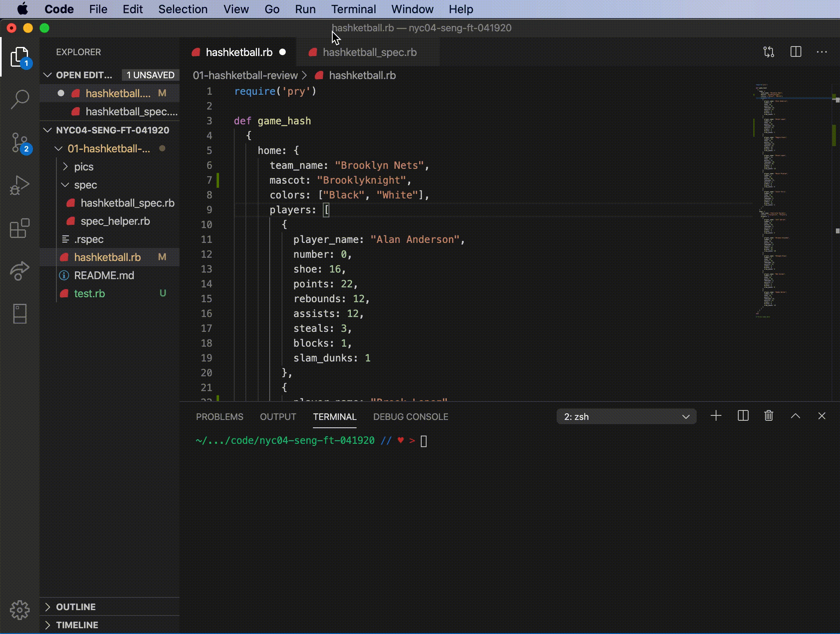Open the Help menu
The height and width of the screenshot is (634, 840).
click(x=461, y=9)
